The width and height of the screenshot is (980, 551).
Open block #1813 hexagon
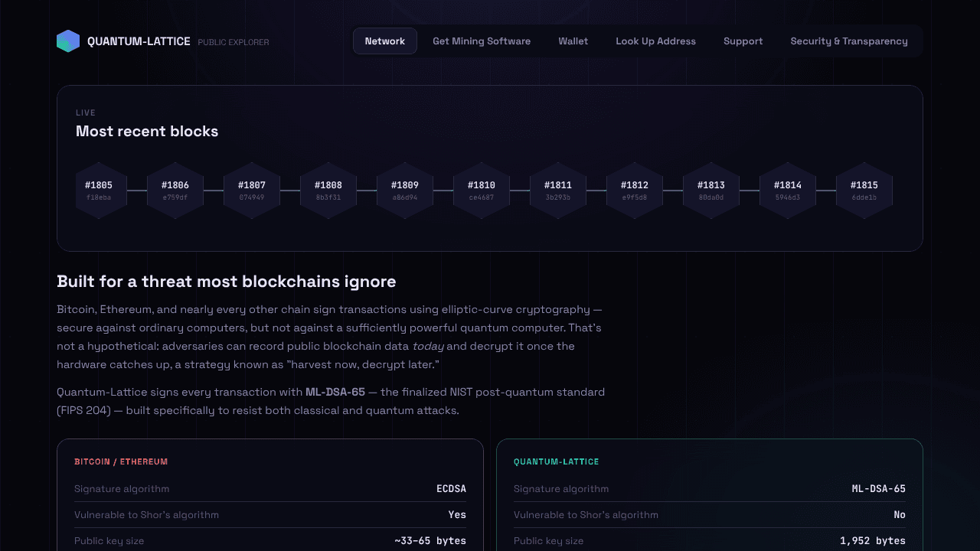click(x=711, y=191)
